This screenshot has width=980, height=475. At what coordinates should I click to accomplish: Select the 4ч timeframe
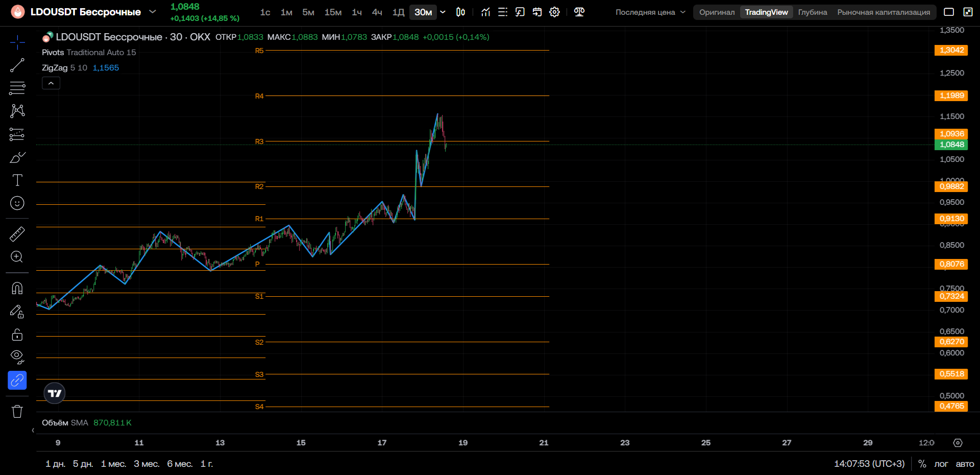[x=377, y=12]
